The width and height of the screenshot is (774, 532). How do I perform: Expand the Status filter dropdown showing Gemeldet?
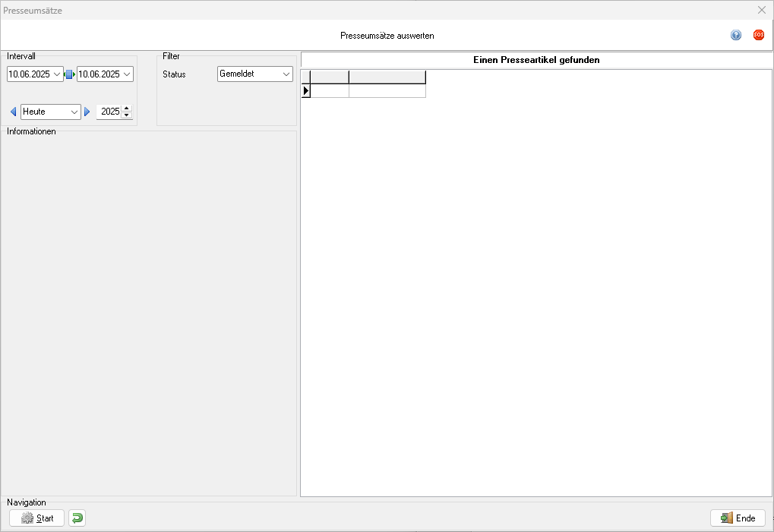286,74
